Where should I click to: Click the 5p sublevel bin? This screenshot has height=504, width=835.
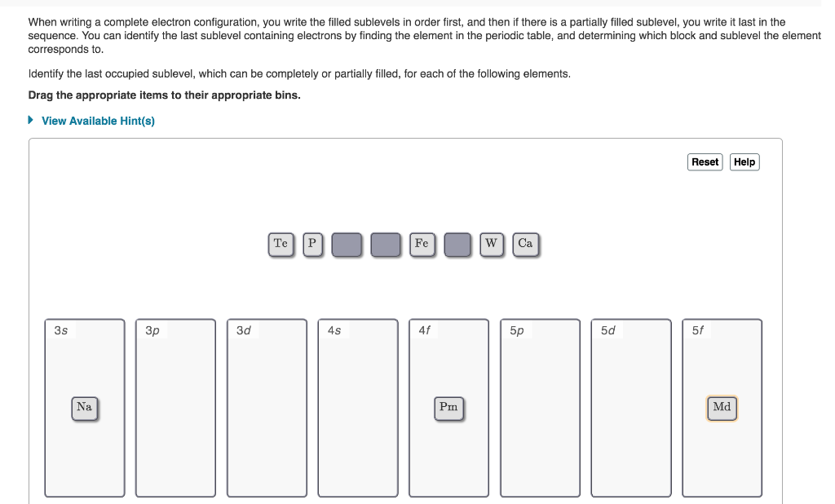point(540,407)
